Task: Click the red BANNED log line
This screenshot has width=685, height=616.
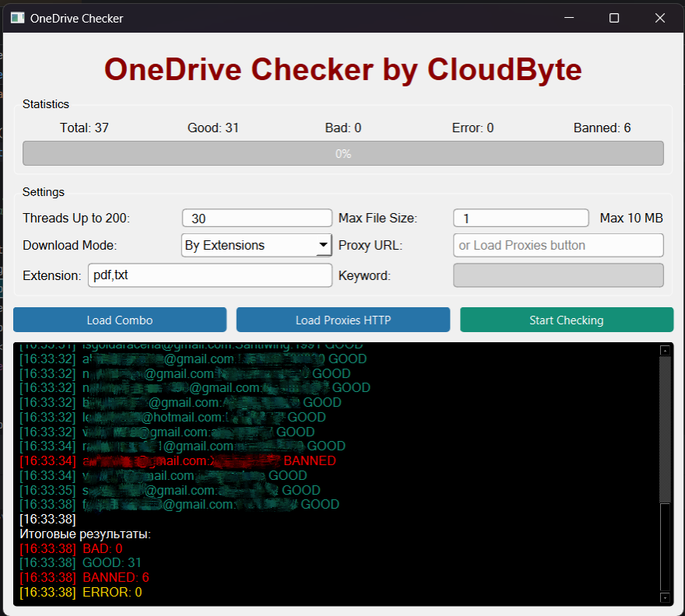Action: (x=177, y=460)
